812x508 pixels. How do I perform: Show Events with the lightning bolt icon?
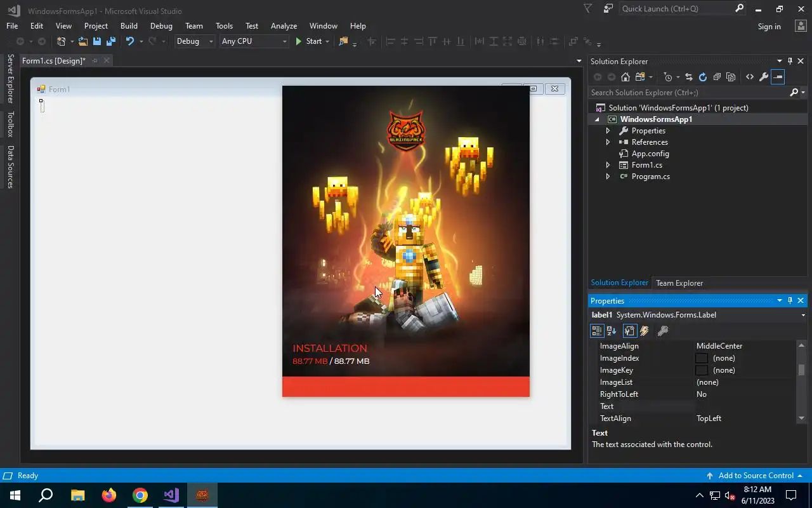645,331
